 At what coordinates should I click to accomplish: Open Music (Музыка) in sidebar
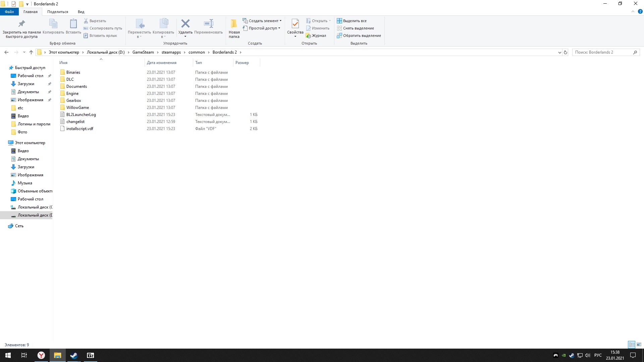click(25, 183)
